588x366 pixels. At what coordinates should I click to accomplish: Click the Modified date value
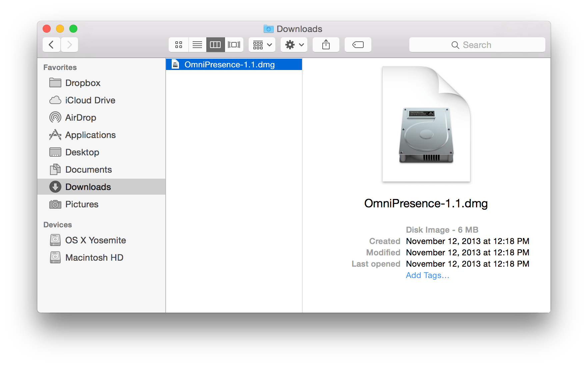click(468, 252)
